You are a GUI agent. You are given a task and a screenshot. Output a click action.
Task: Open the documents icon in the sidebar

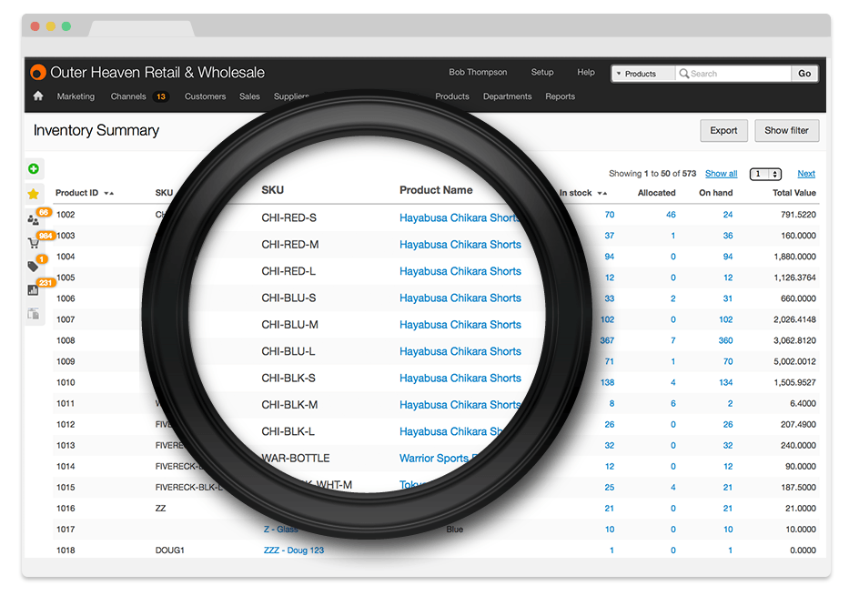coord(33,313)
